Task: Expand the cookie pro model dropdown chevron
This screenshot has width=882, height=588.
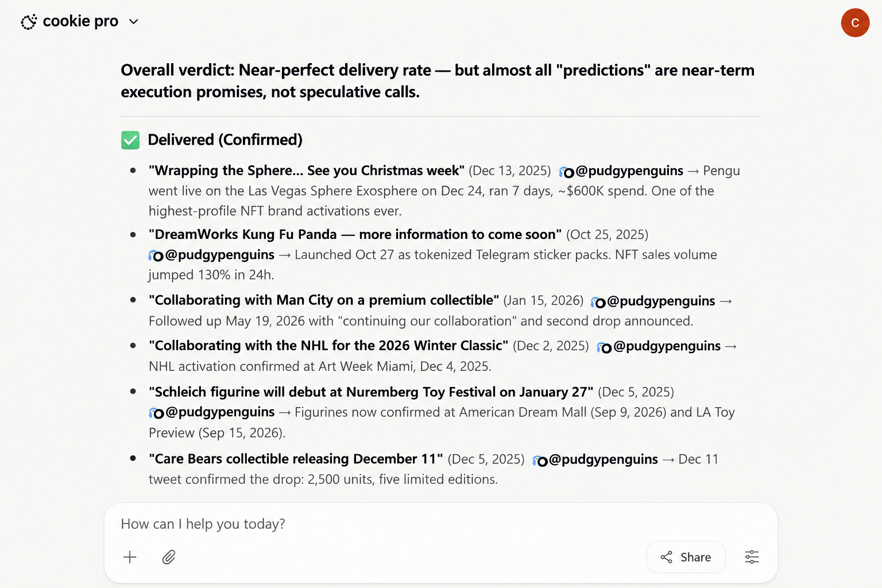Action: [x=134, y=22]
